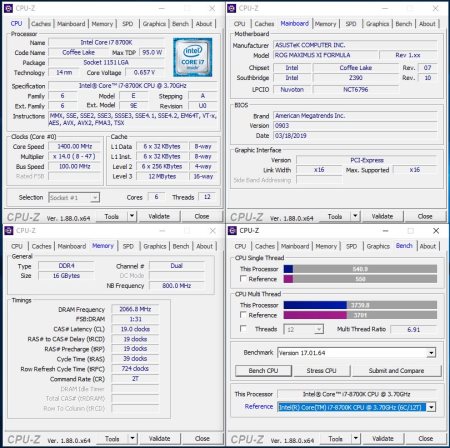This screenshot has width=450, height=448.
Task: Click the single thread Reference score bar
Action: click(360, 279)
